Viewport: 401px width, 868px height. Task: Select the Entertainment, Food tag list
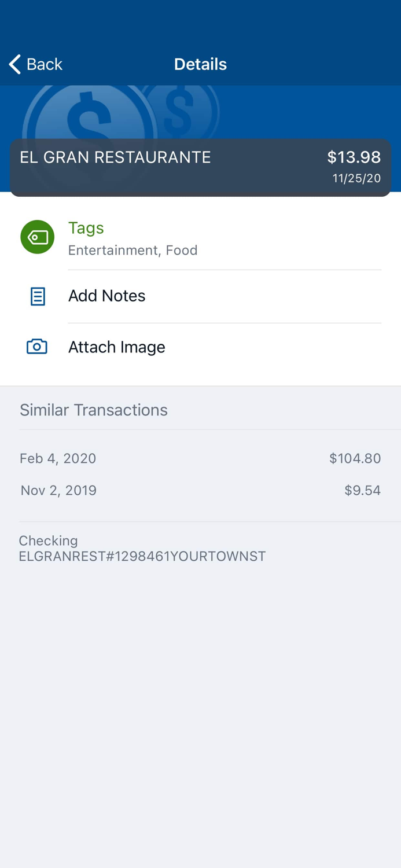(133, 250)
